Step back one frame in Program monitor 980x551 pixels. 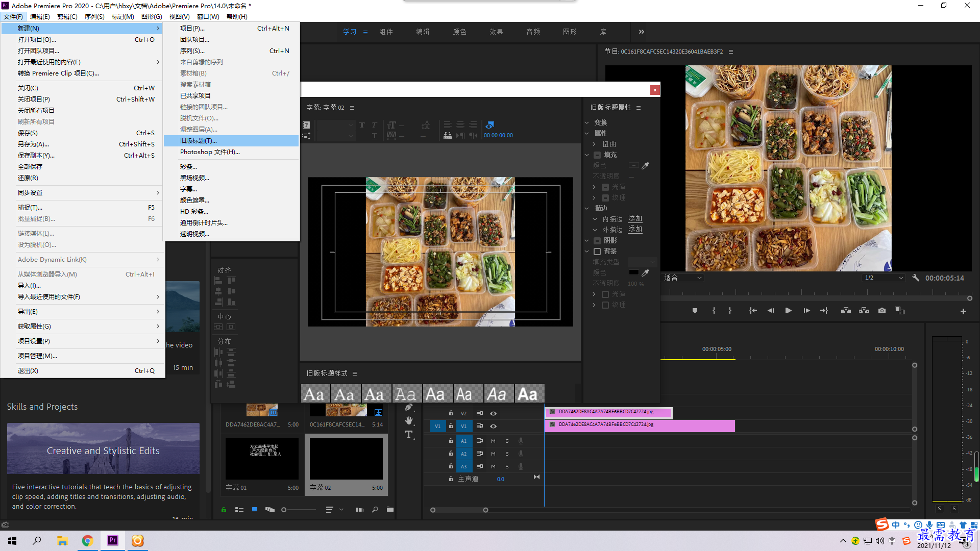[771, 311]
